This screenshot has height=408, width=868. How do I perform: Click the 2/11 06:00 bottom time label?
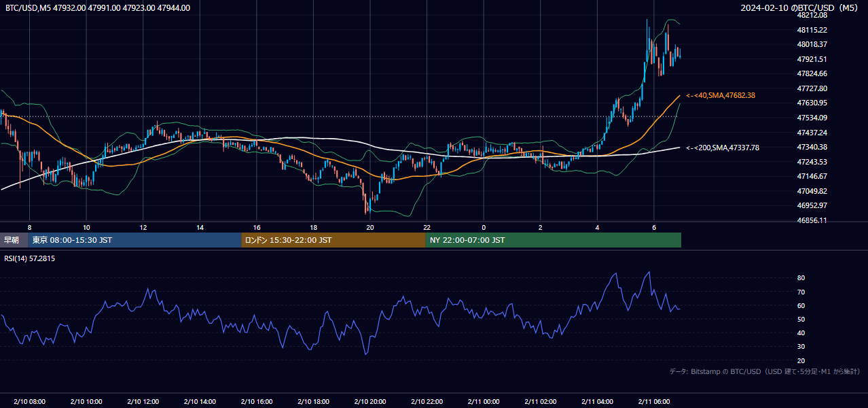pos(653,401)
